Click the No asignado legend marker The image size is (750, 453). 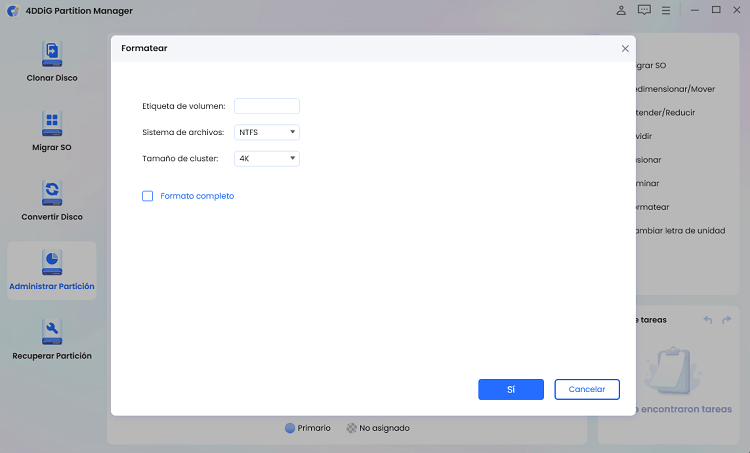pos(352,428)
